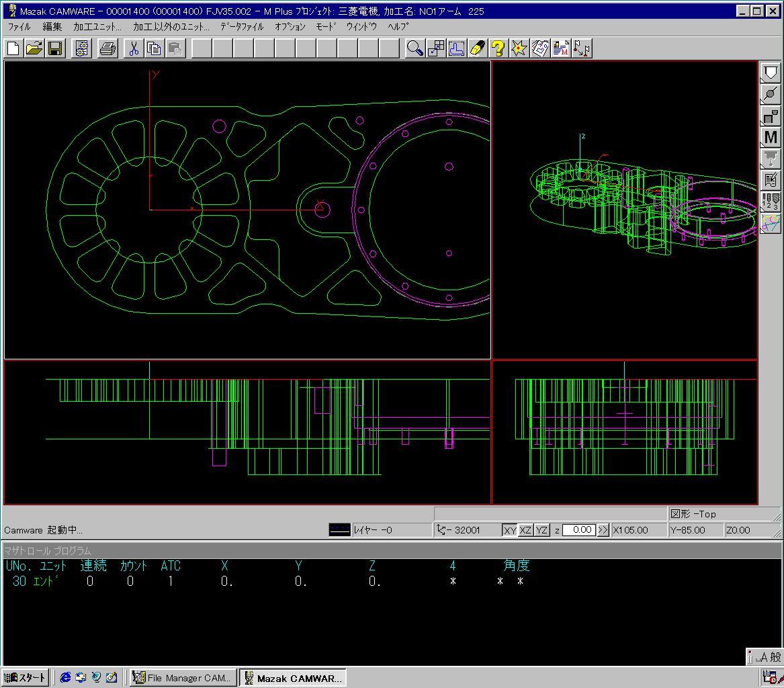This screenshot has width=784, height=688.
Task: Open the two-squares tool flyout in side toolbar
Action: [x=771, y=116]
